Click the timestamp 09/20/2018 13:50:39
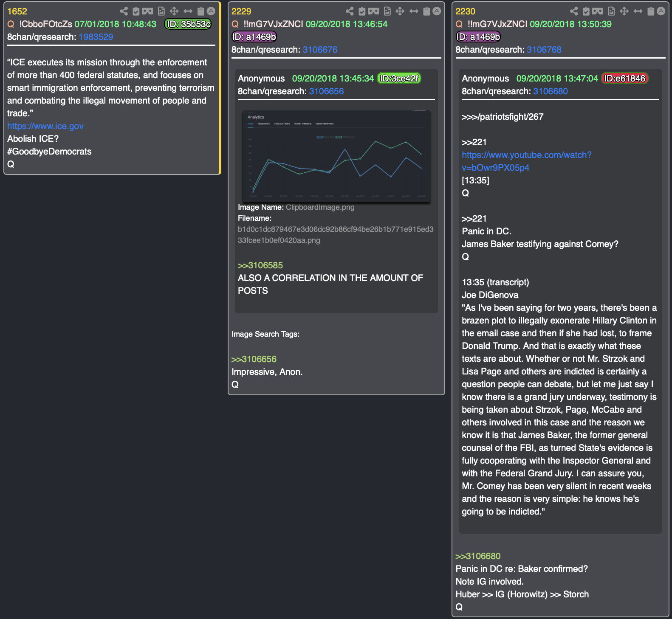The width and height of the screenshot is (672, 619). tap(571, 24)
